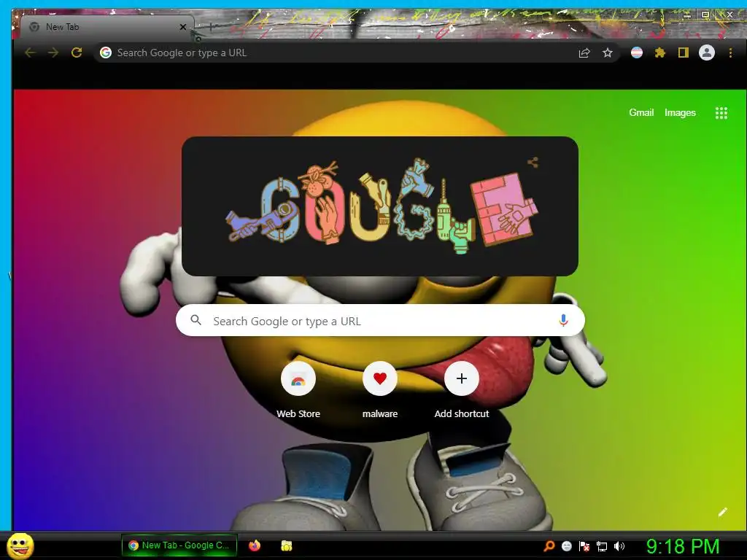Close the New Tab tab

coord(183,27)
